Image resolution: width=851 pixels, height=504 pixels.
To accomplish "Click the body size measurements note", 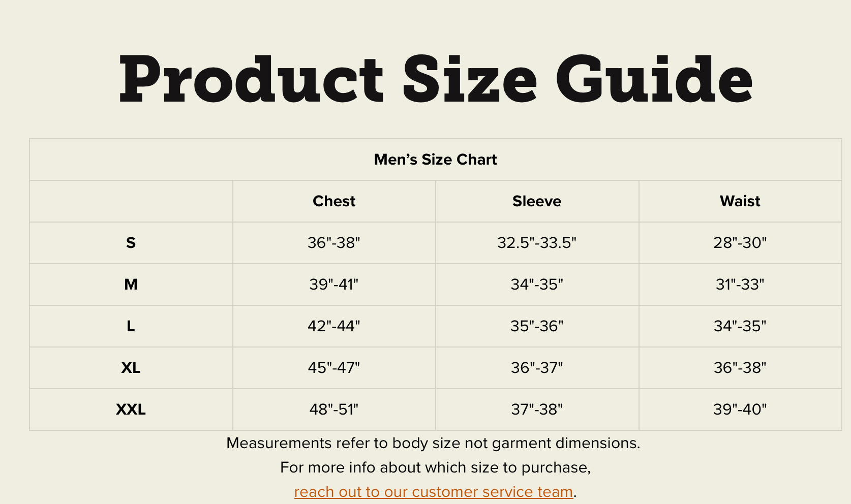I will tap(433, 443).
